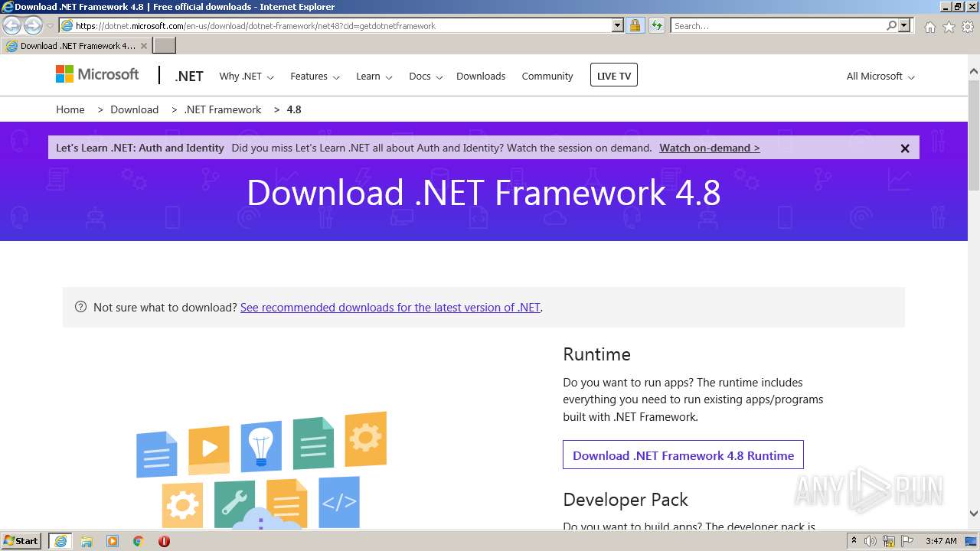The image size is (980, 551).
Task: Open the recommended downloads link
Action: coord(390,308)
